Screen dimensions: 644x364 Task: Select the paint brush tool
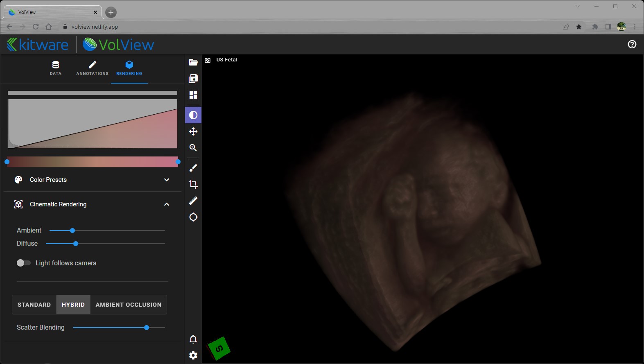point(193,168)
